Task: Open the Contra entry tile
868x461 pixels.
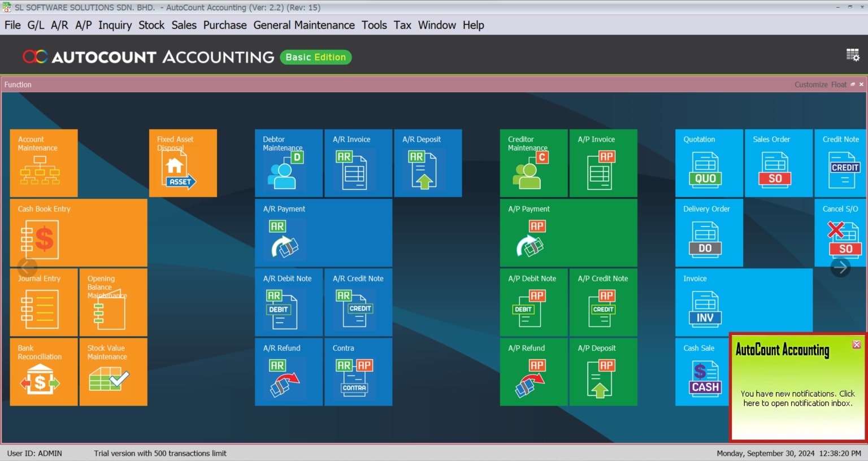Action: (x=358, y=372)
